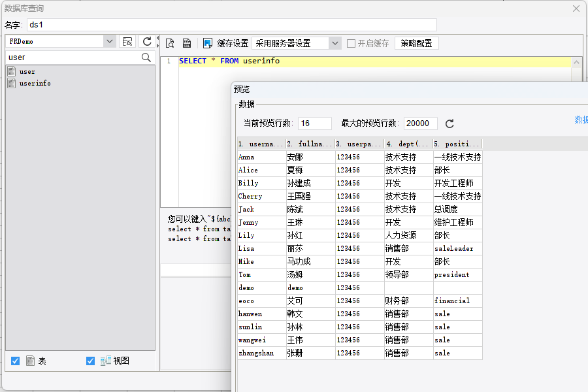Refresh preview rows with circular arrow
Image resolution: width=588 pixels, height=392 pixels.
point(449,123)
